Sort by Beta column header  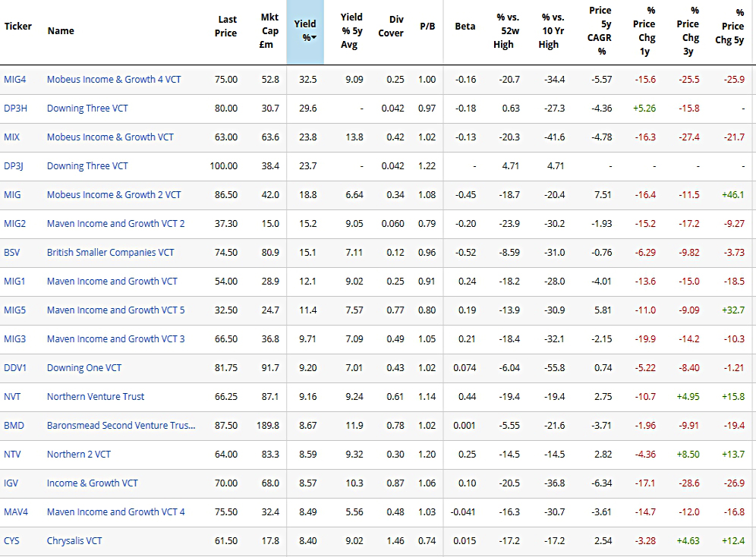point(465,26)
